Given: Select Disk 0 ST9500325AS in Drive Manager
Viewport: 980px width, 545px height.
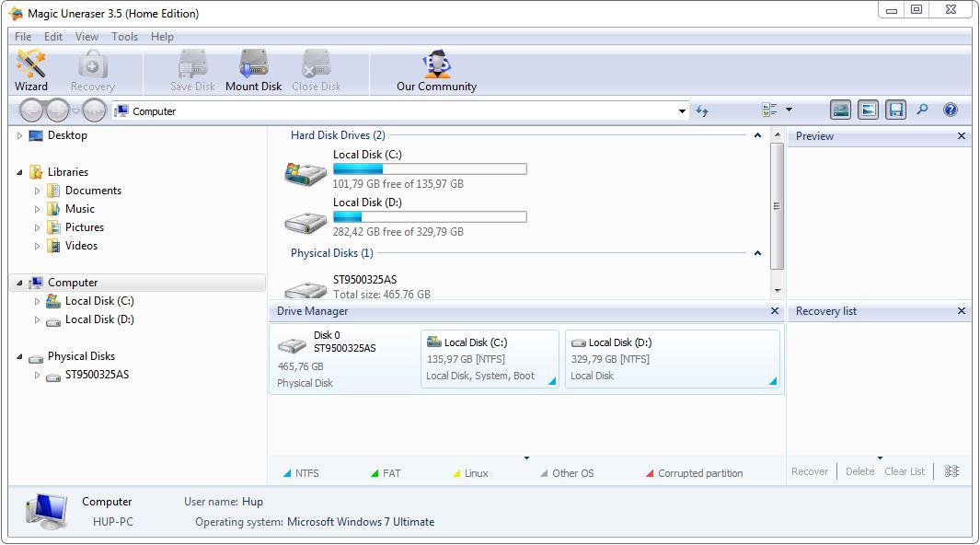Looking at the screenshot, I should [x=345, y=359].
